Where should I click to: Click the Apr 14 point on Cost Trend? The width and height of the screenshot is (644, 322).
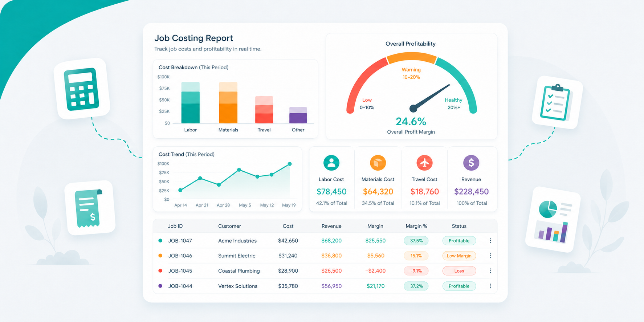pos(180,190)
